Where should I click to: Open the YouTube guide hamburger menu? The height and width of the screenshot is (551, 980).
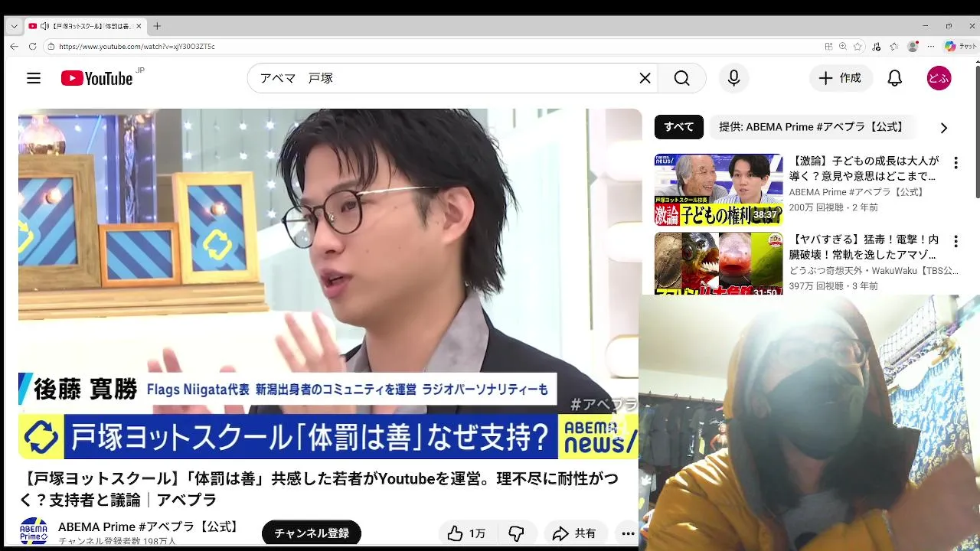pyautogui.click(x=34, y=78)
